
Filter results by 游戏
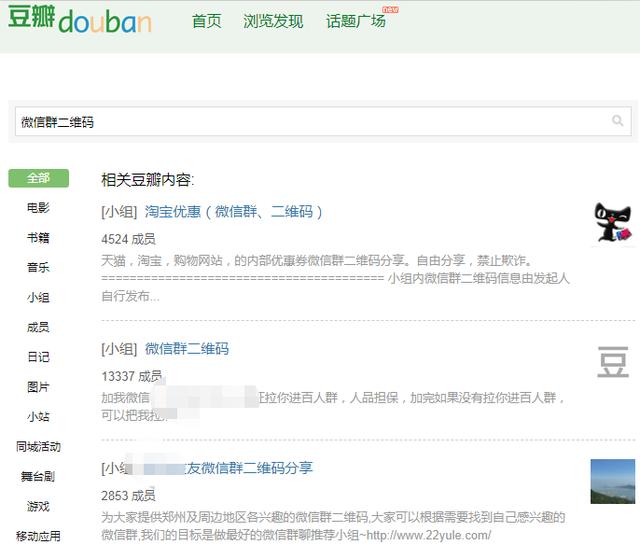pyautogui.click(x=38, y=506)
